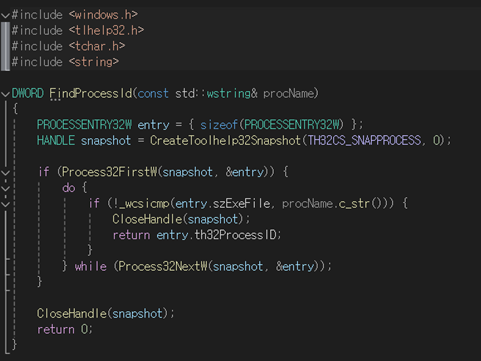
Task: Click the DWORD return type keyword
Action: 28,93
